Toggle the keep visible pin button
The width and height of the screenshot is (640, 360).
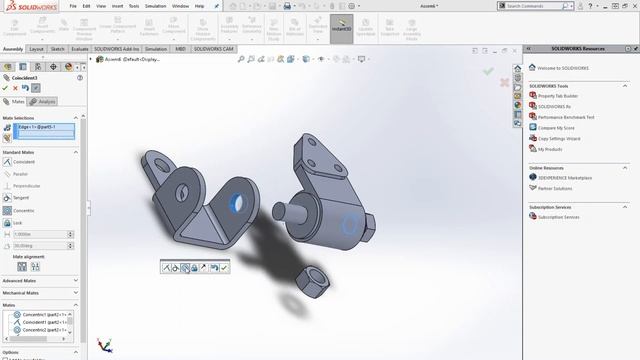pyautogui.click(x=36, y=88)
